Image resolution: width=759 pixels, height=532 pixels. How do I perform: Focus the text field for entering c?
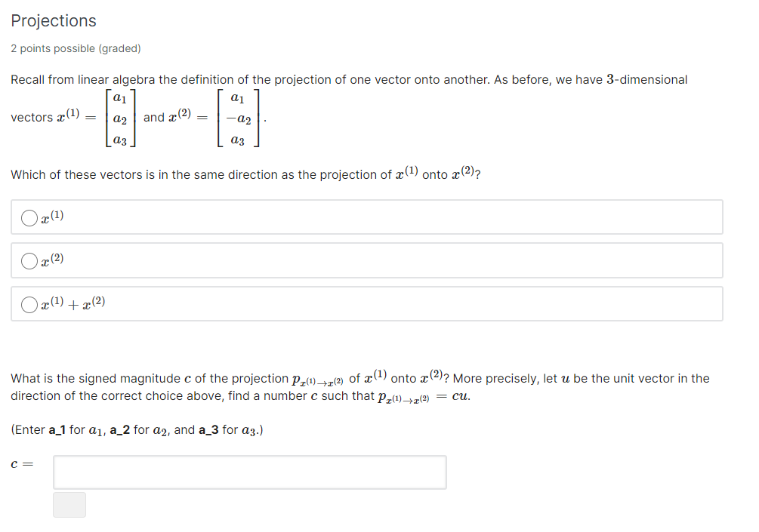(x=249, y=472)
